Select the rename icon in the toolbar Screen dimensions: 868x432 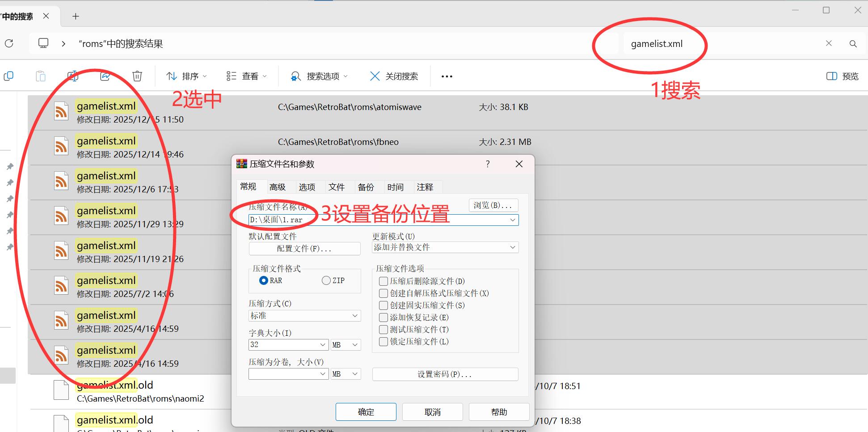pos(73,76)
